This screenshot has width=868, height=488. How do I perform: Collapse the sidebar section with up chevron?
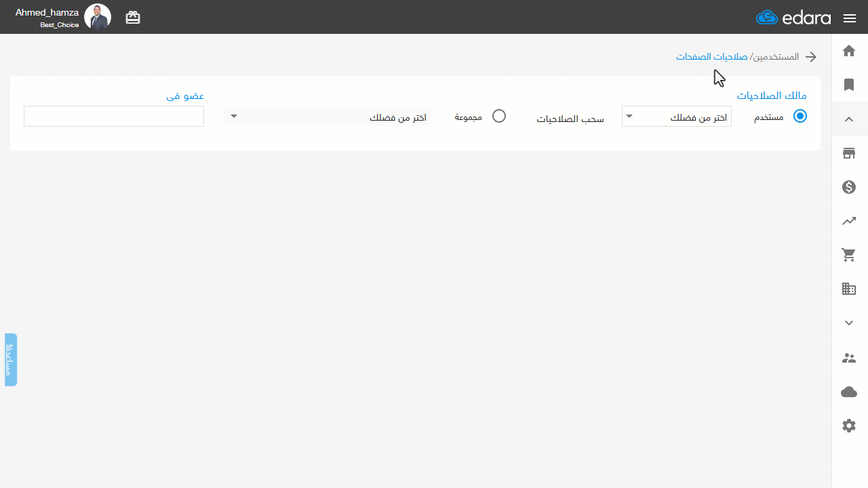point(849,119)
